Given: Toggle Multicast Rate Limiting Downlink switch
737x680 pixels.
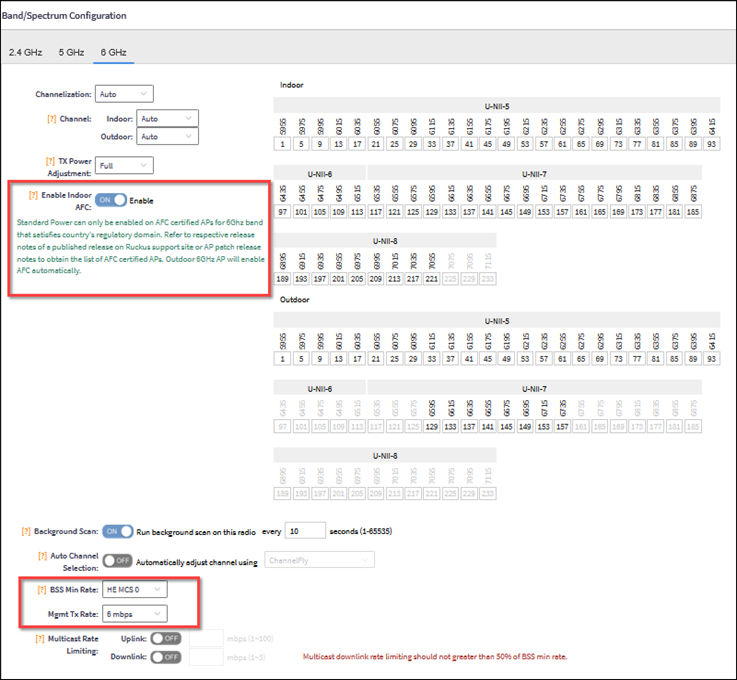Looking at the screenshot, I should click(166, 657).
